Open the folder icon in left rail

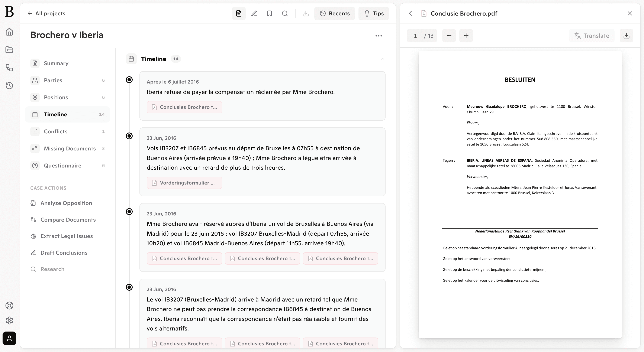[x=9, y=50]
